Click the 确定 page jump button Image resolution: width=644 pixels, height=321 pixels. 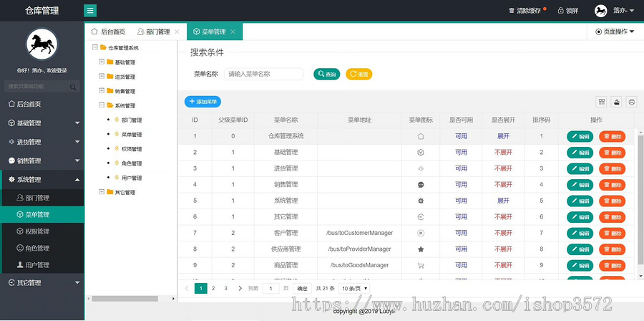[x=302, y=289]
